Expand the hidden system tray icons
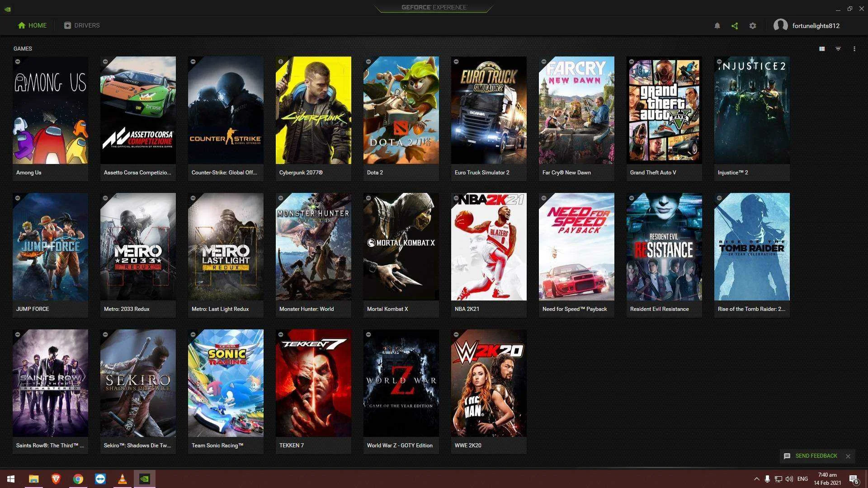This screenshot has height=488, width=868. (756, 479)
